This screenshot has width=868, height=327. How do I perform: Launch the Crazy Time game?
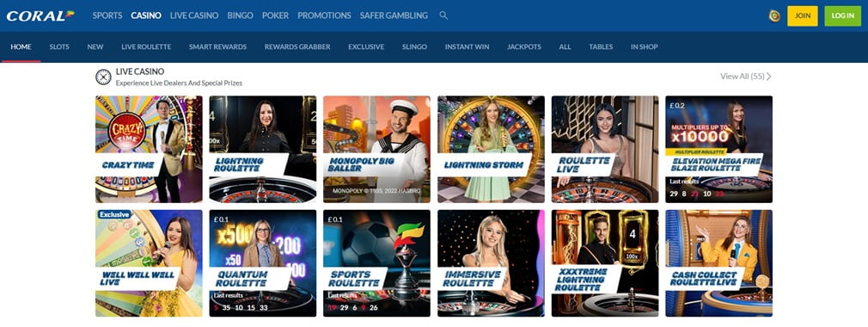(x=149, y=149)
